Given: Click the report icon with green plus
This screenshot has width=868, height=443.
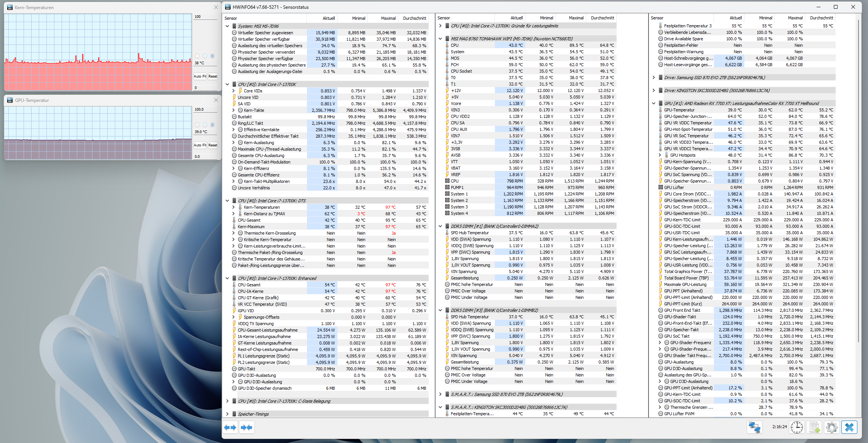Looking at the screenshot, I should coord(814,427).
